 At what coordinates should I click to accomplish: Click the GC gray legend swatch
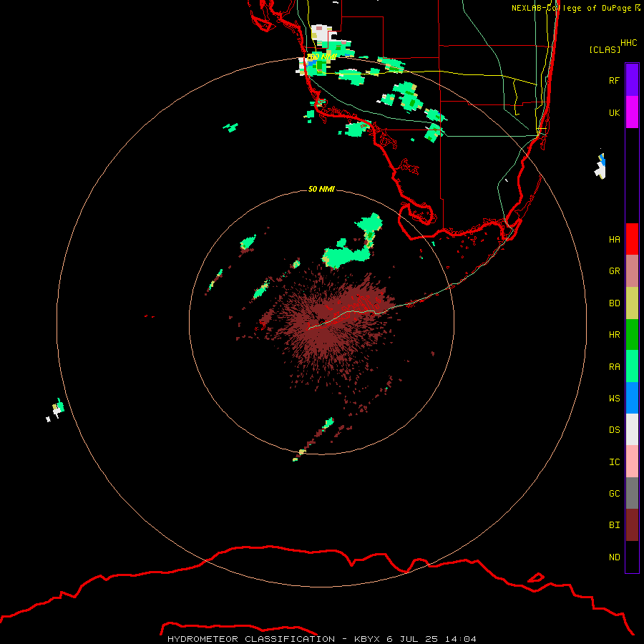click(632, 493)
